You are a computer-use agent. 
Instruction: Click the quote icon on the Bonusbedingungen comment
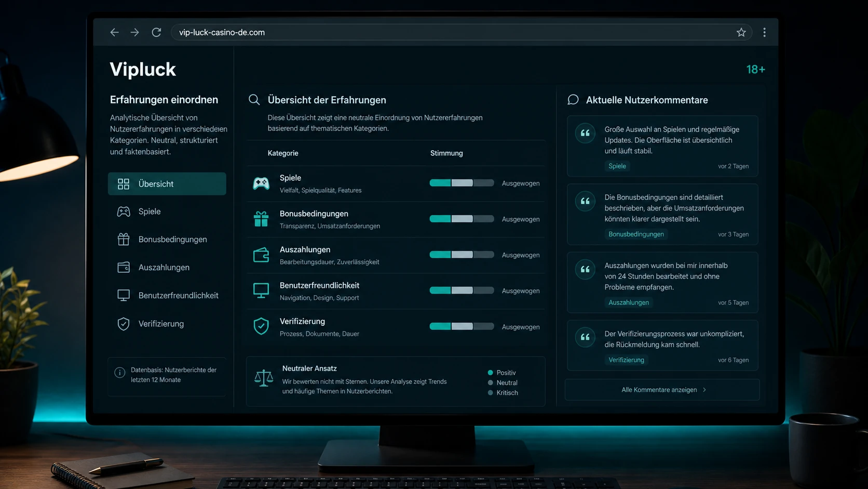pyautogui.click(x=585, y=202)
